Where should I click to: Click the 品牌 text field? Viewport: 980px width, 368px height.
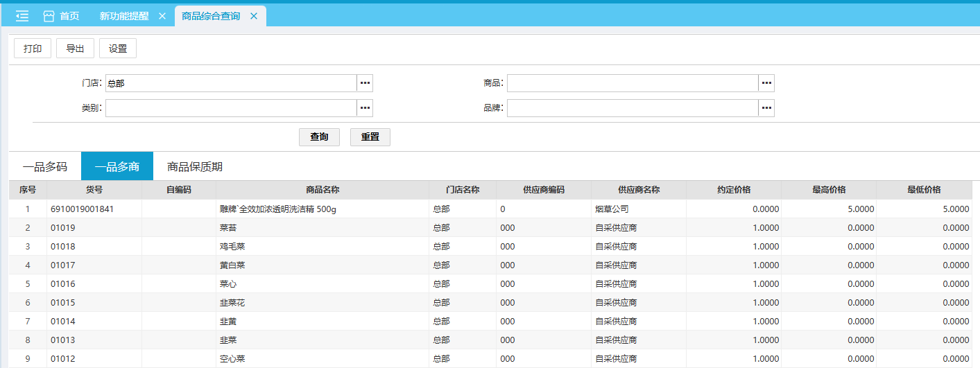633,108
